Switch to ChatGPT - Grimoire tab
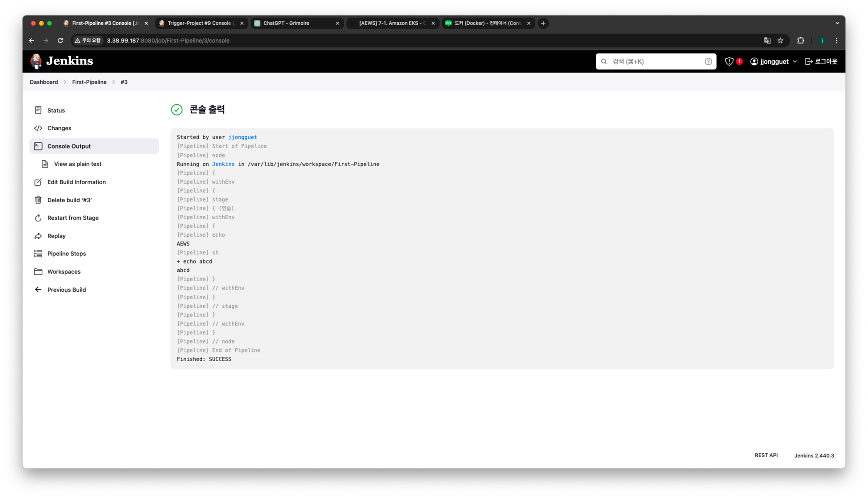Viewport: 868px width, 498px height. tap(286, 23)
